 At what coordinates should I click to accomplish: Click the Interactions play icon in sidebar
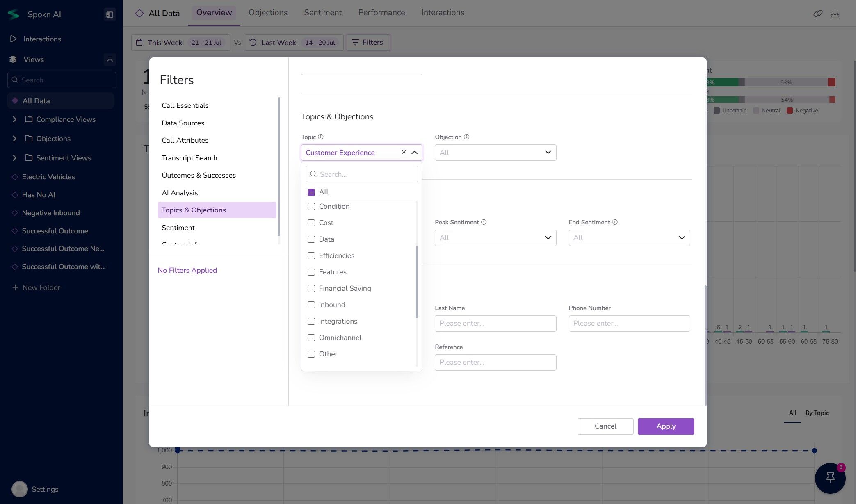[x=14, y=39]
